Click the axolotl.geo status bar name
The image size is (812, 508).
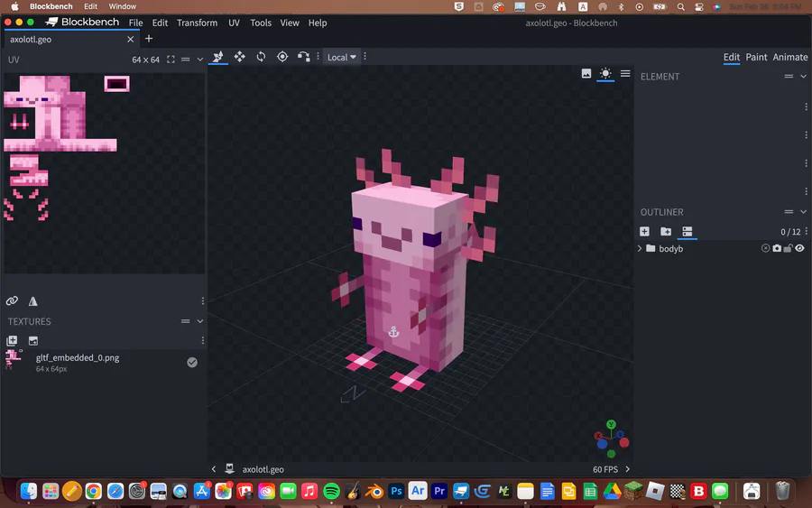[263, 470]
